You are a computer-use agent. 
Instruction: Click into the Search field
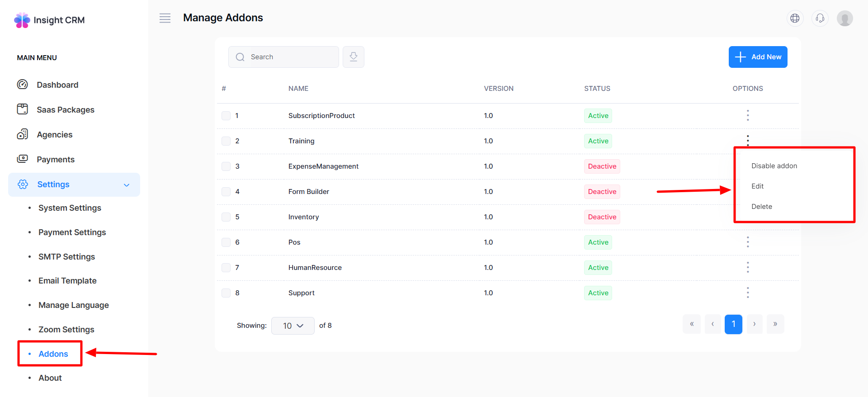[x=289, y=57]
